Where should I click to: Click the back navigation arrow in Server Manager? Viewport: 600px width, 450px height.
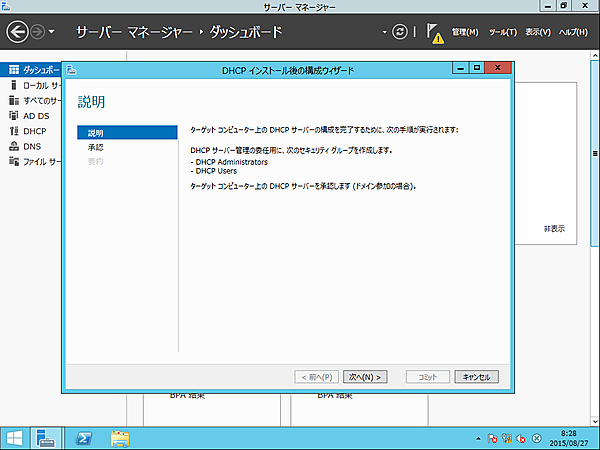coord(17,32)
